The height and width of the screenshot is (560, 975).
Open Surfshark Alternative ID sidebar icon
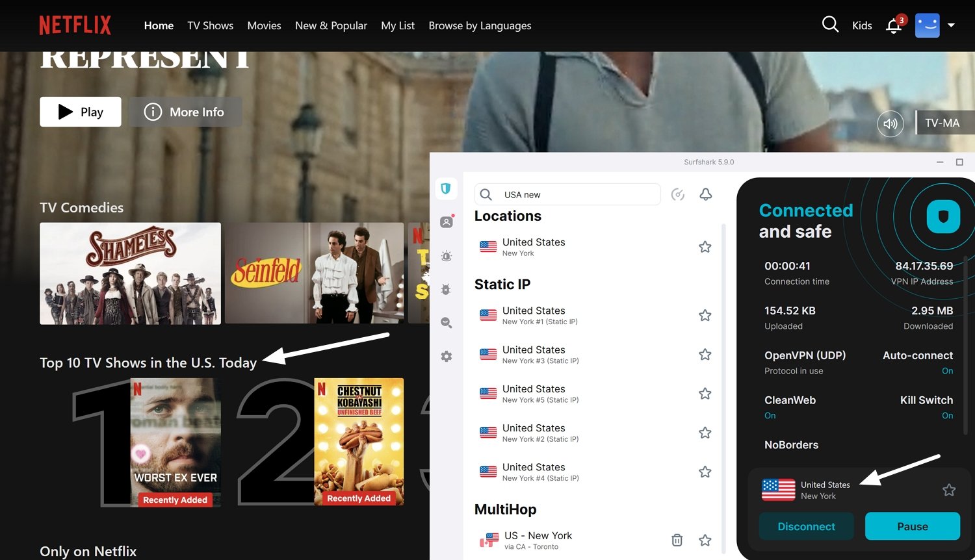pyautogui.click(x=447, y=222)
